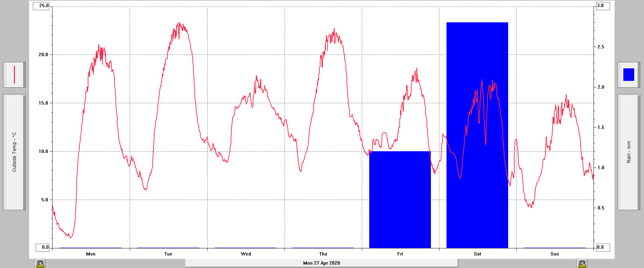Click the Thu day label on axis
The width and height of the screenshot is (644, 268).
[323, 254]
